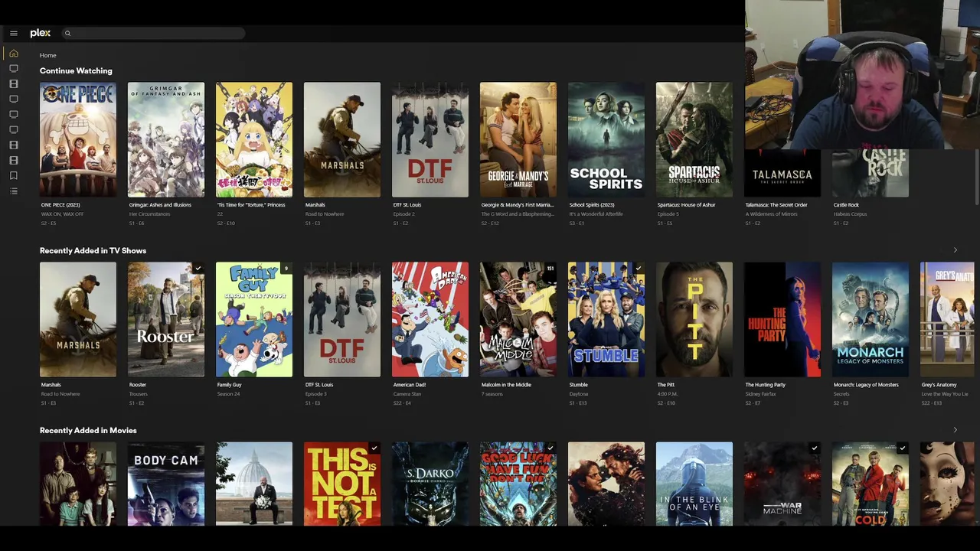
Task: Open the Family Guy poster
Action: pyautogui.click(x=254, y=319)
